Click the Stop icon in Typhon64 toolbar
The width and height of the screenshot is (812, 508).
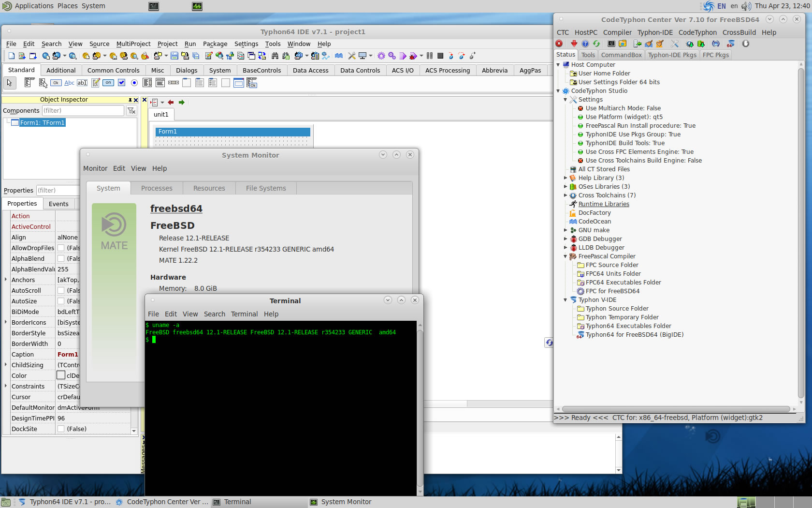click(x=440, y=56)
